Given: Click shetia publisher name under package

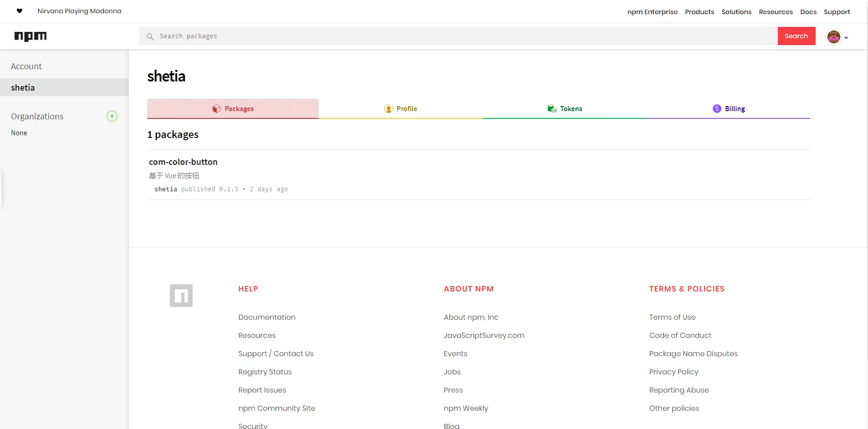Looking at the screenshot, I should click(166, 189).
